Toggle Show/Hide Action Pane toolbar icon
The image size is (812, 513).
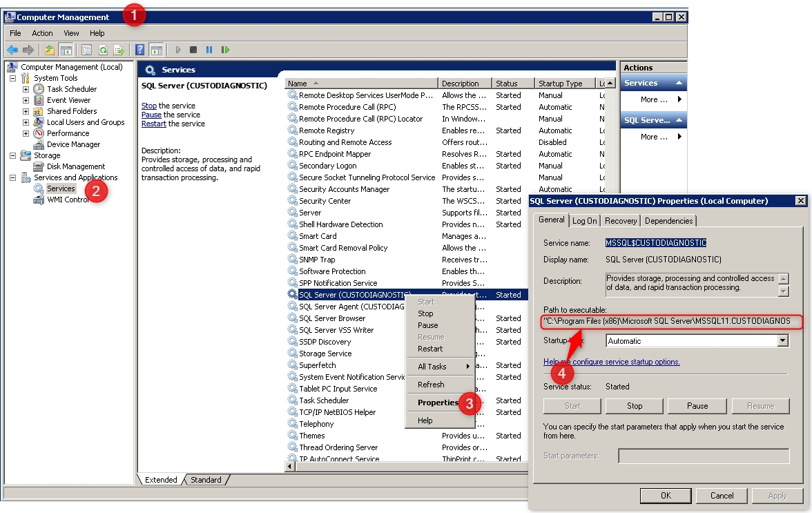coord(156,50)
